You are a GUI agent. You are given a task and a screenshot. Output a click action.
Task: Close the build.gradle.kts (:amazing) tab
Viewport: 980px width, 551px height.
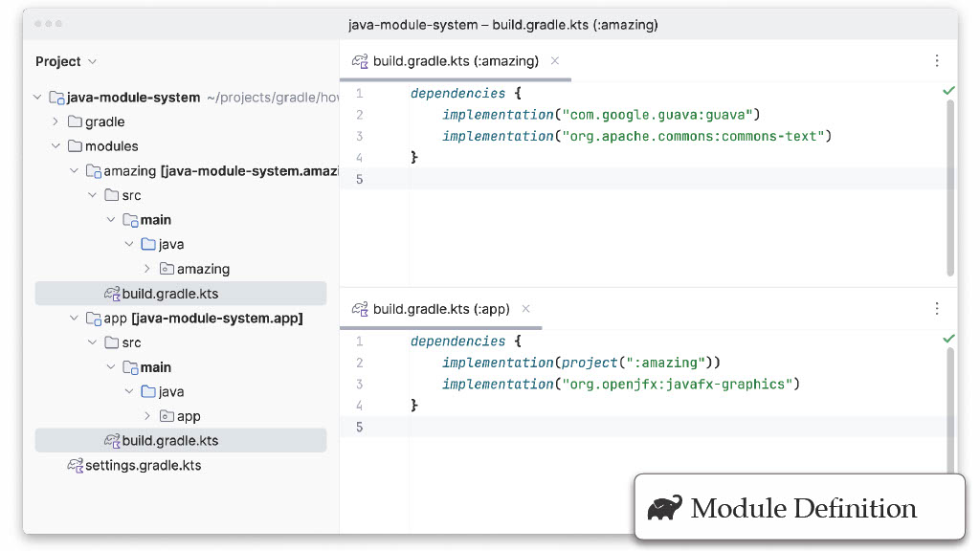(x=555, y=60)
